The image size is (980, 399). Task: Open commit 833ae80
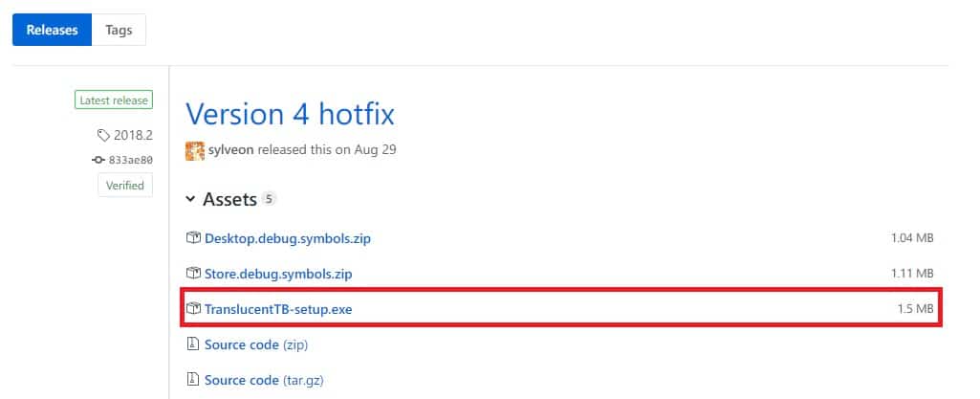[x=130, y=160]
